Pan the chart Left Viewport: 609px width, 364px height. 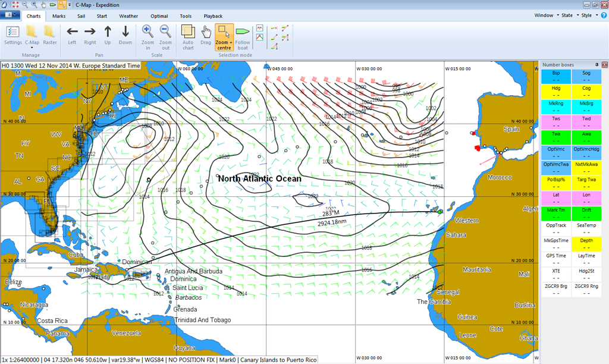click(72, 36)
